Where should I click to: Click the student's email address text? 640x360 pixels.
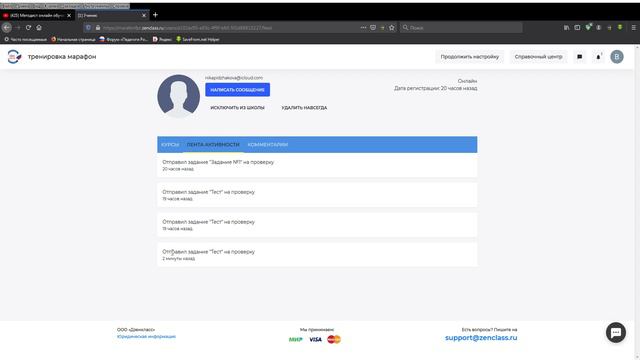point(234,78)
